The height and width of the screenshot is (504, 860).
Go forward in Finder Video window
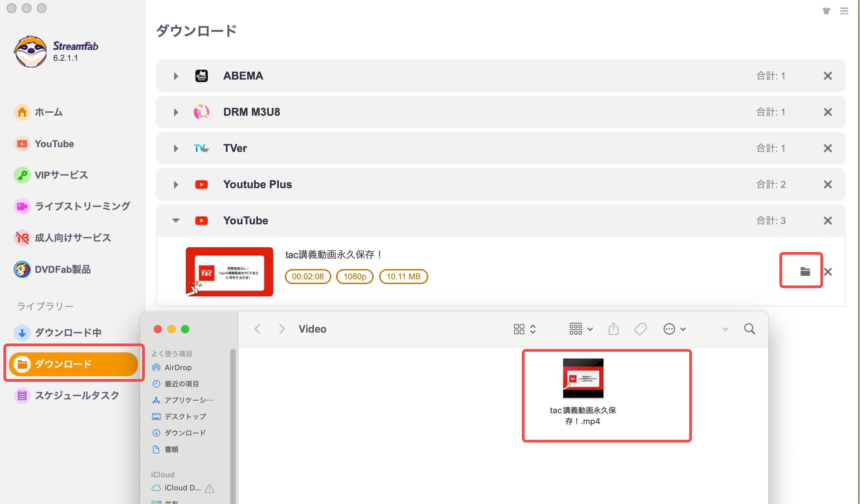[281, 329]
